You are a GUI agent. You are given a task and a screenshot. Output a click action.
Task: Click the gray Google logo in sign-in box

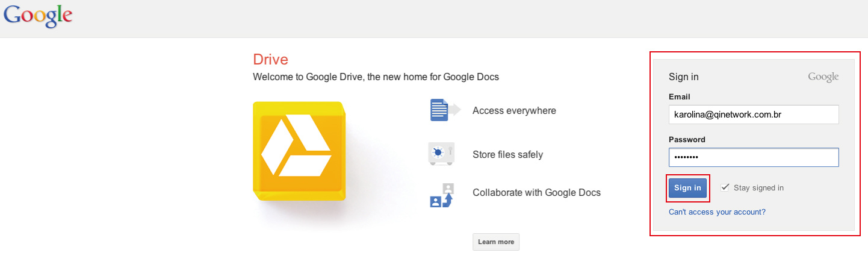[823, 77]
